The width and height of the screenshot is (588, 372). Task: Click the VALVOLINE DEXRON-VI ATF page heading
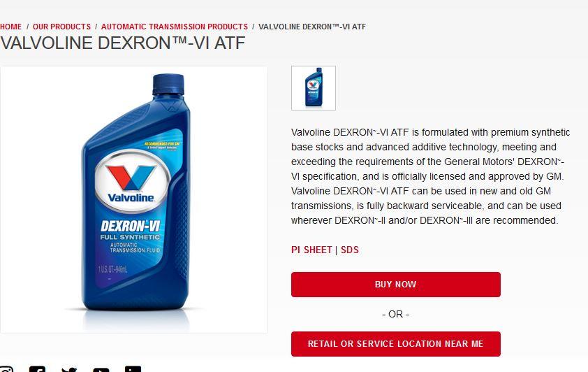point(123,43)
